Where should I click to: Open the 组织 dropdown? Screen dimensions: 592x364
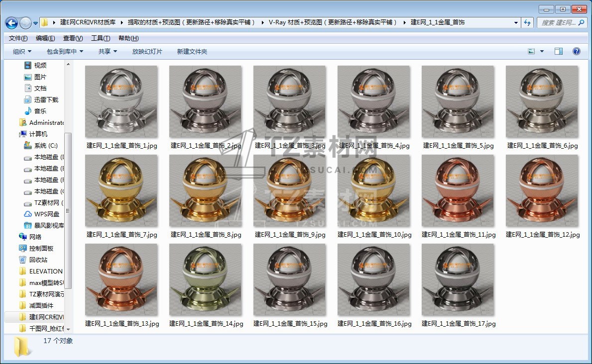tap(22, 51)
